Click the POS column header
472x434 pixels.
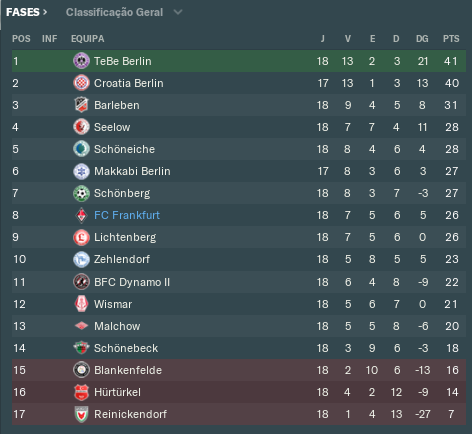(x=21, y=39)
